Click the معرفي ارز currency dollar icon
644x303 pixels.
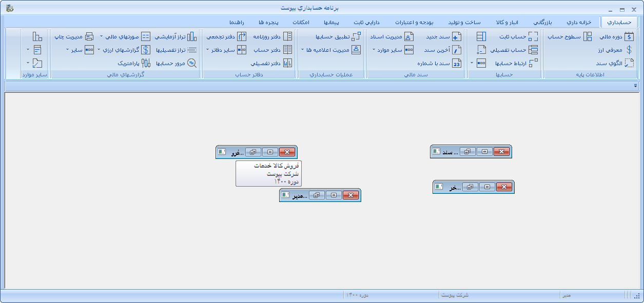coord(629,50)
